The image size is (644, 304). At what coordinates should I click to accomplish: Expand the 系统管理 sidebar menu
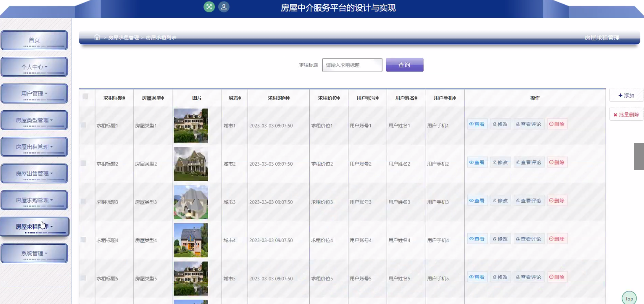click(x=34, y=253)
